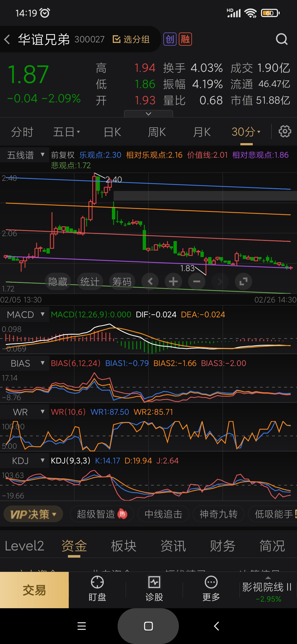Tap the 热 hot badge on 超级智造
Viewport: 297px width, 644px height.
pos(122,514)
